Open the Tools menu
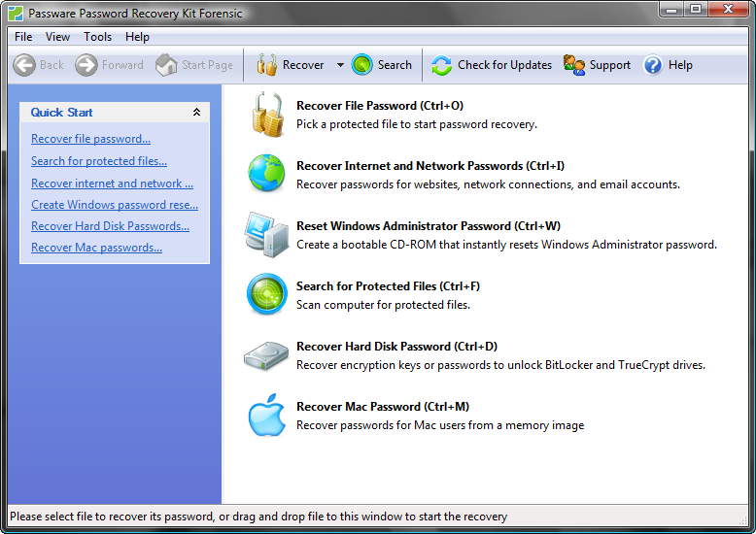The image size is (756, 534). click(x=97, y=37)
